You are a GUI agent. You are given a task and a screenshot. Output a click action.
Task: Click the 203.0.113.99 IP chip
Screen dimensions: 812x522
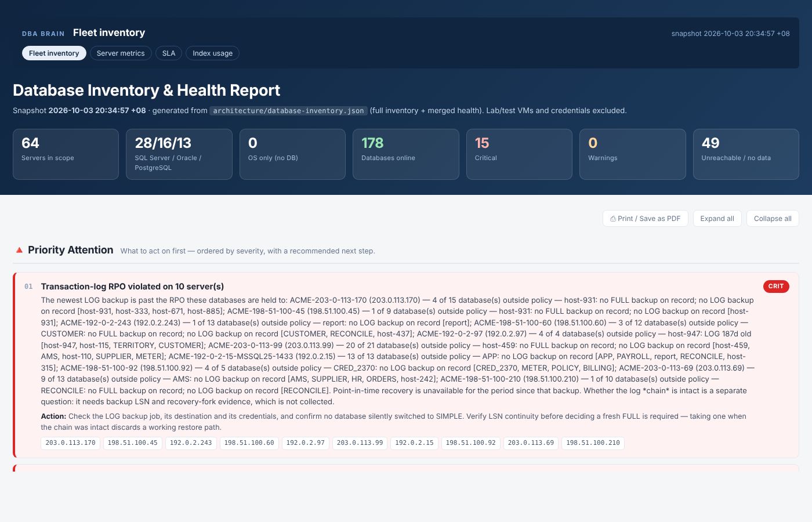[360, 443]
